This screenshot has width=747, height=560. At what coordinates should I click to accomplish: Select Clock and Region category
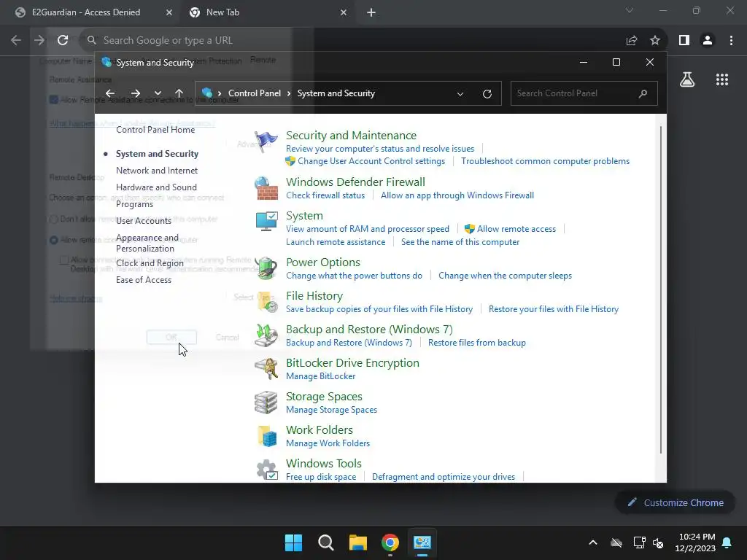[150, 262]
